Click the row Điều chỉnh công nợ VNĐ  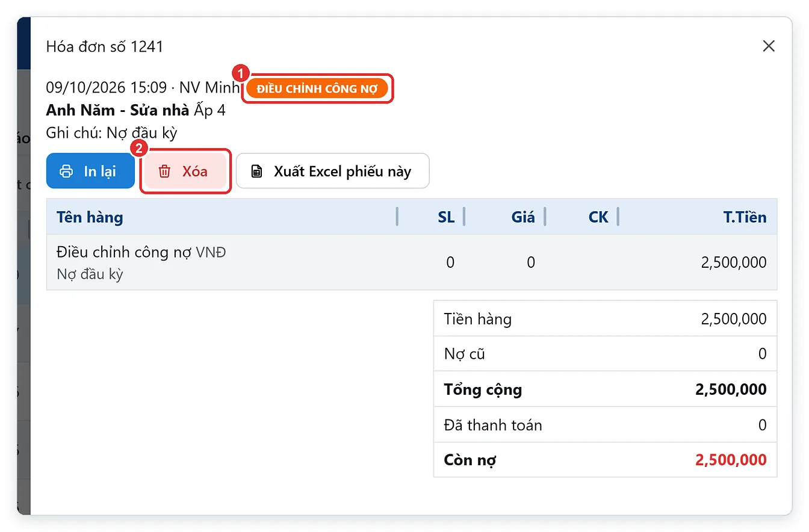tap(412, 262)
